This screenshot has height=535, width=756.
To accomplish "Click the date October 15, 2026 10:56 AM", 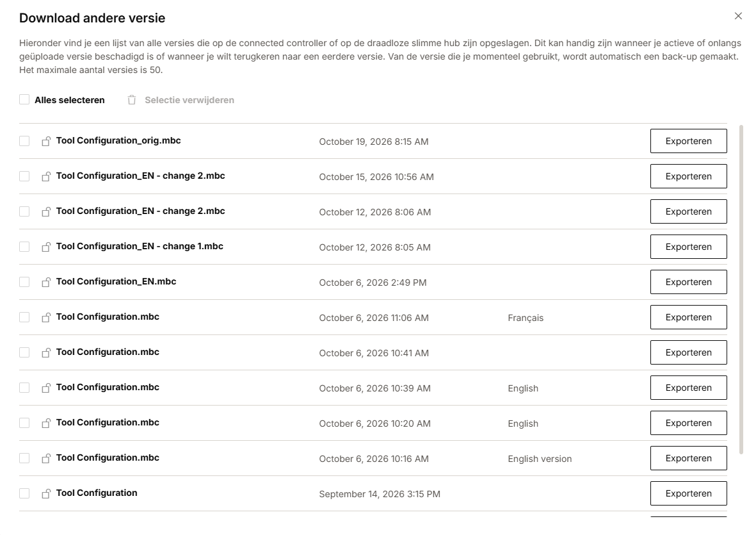I will tap(376, 177).
